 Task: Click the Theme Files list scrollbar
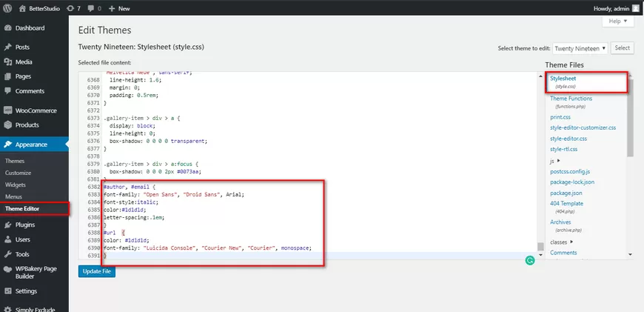631,119
